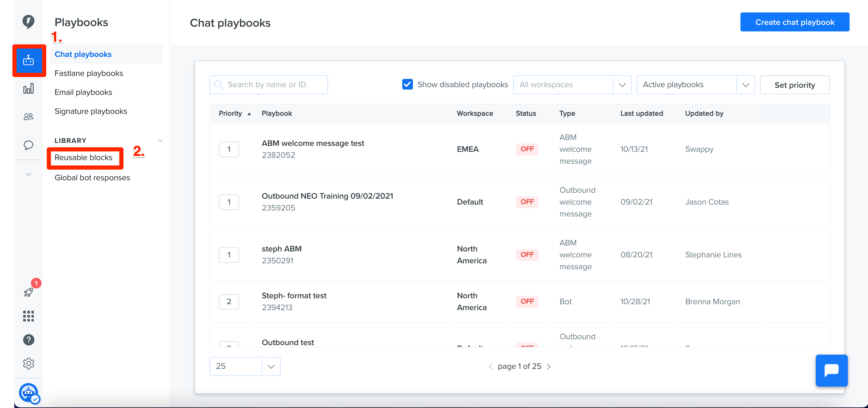Open the Contacts people icon
This screenshot has height=408, width=868.
[x=28, y=117]
